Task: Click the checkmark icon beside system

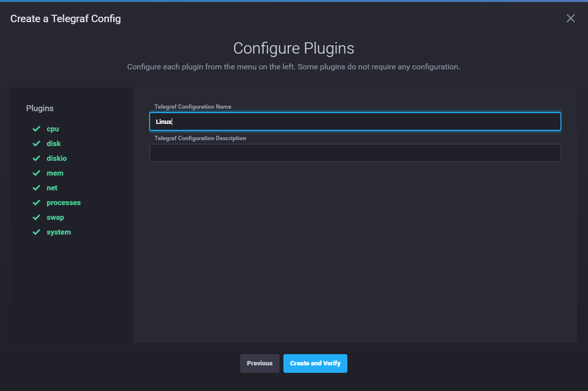Action: click(x=36, y=232)
